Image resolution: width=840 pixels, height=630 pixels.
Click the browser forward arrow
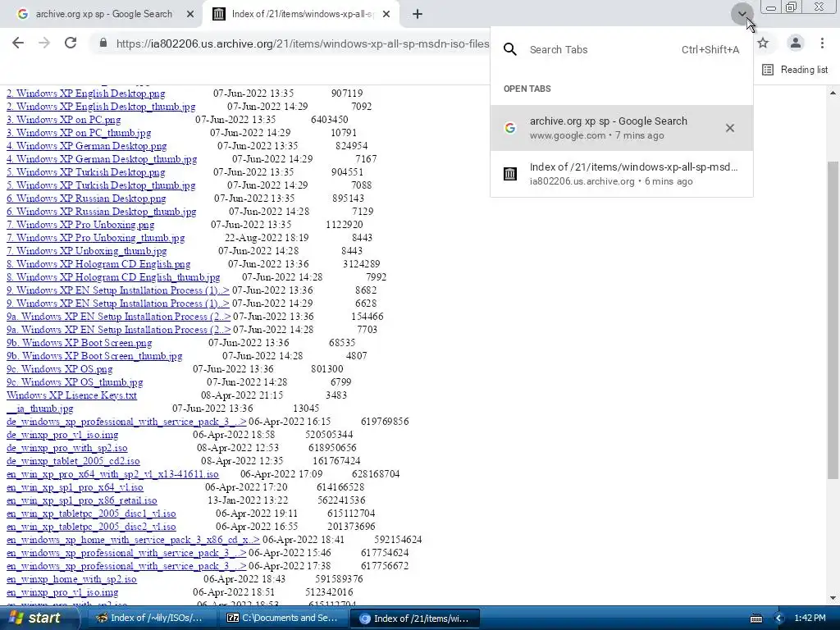(44, 43)
